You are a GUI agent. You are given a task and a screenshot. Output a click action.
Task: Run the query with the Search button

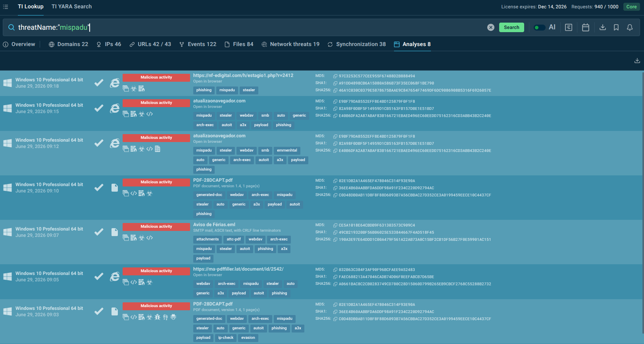tap(511, 27)
